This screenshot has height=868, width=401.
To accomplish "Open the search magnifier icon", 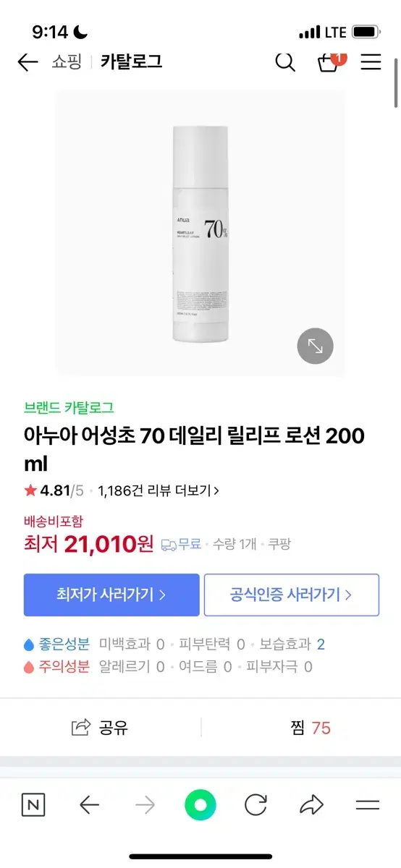I will click(x=285, y=62).
